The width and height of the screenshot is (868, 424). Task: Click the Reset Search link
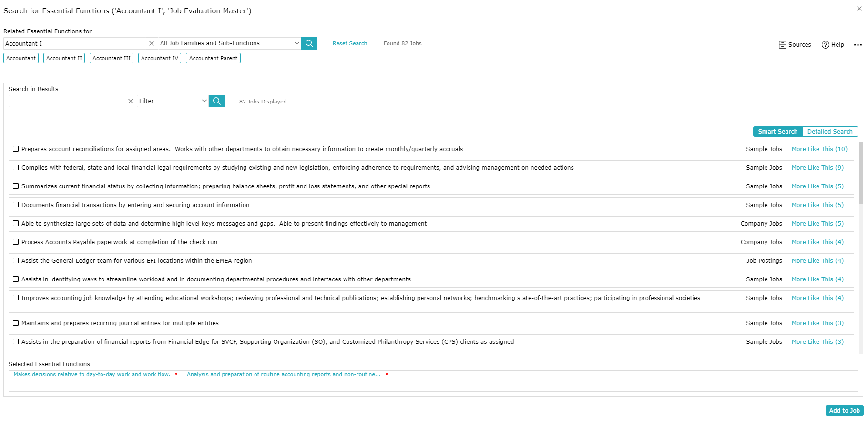click(x=350, y=43)
